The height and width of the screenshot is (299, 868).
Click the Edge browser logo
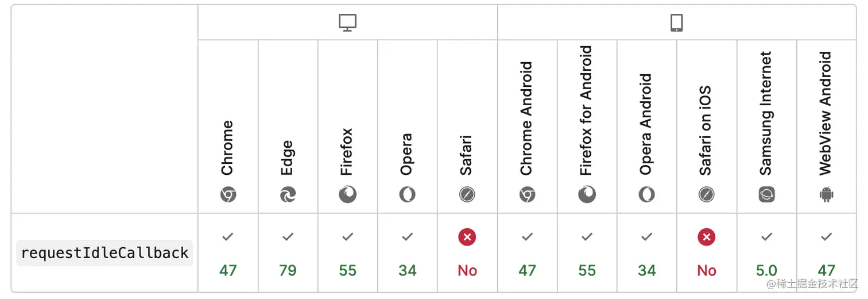pos(288,195)
